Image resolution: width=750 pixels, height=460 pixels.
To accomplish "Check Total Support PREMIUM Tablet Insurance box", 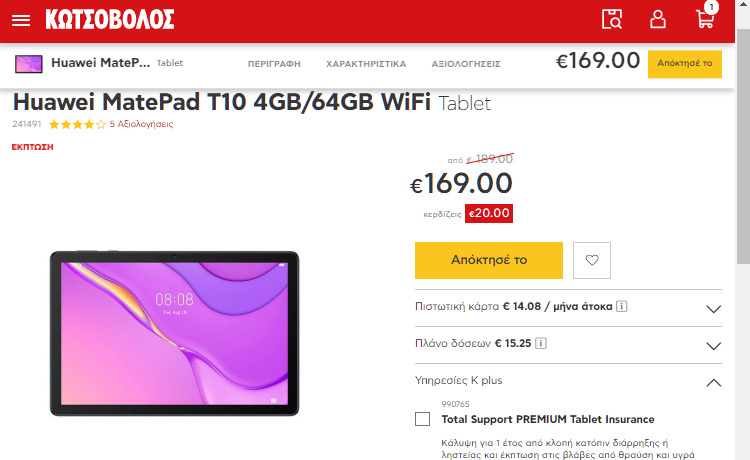I will point(422,419).
